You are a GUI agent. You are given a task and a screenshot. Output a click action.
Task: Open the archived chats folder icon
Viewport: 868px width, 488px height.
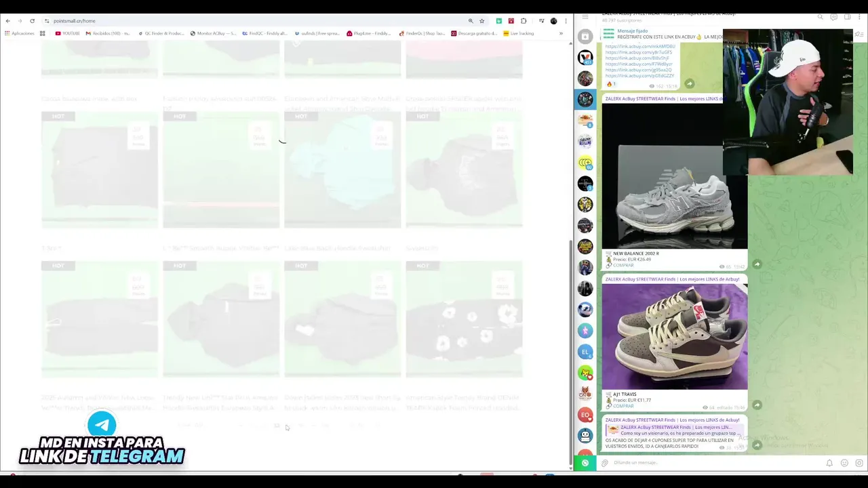pos(585,36)
